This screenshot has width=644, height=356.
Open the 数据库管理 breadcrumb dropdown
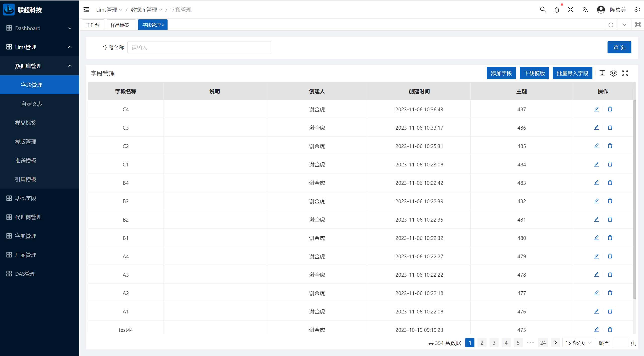(x=146, y=10)
